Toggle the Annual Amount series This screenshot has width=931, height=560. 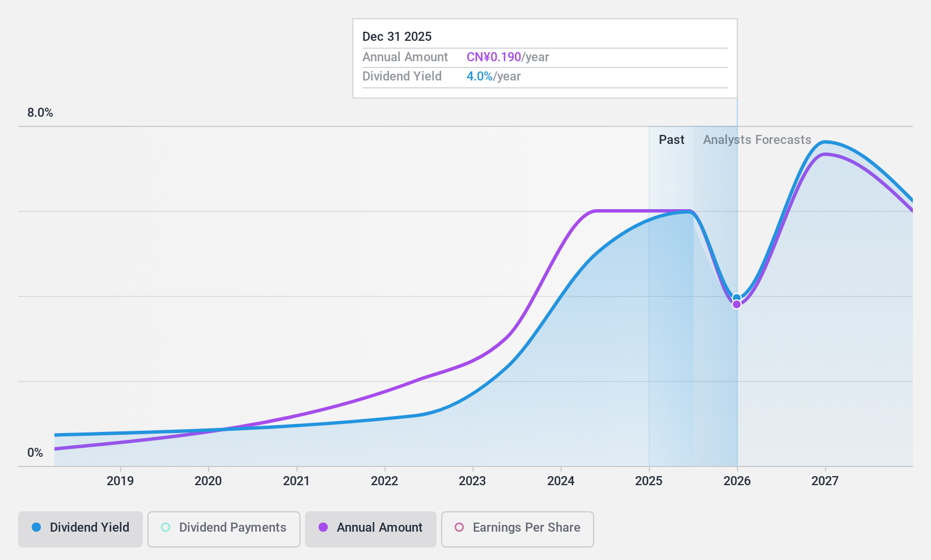[371, 529]
